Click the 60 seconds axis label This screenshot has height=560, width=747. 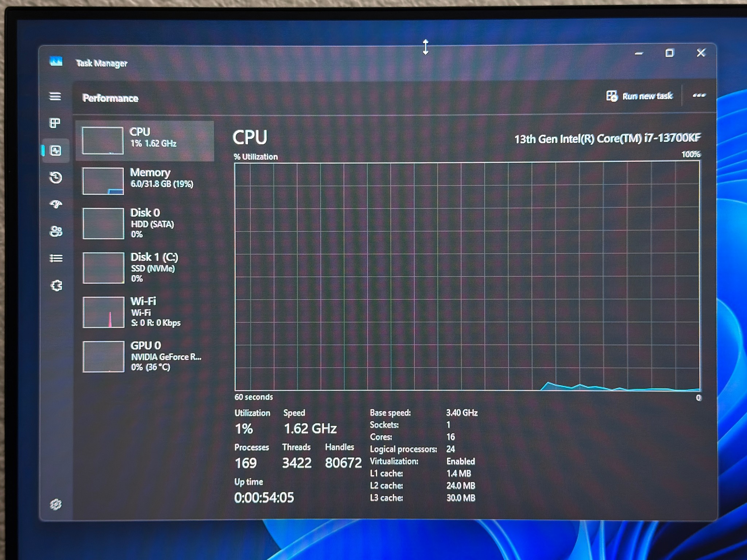(253, 397)
